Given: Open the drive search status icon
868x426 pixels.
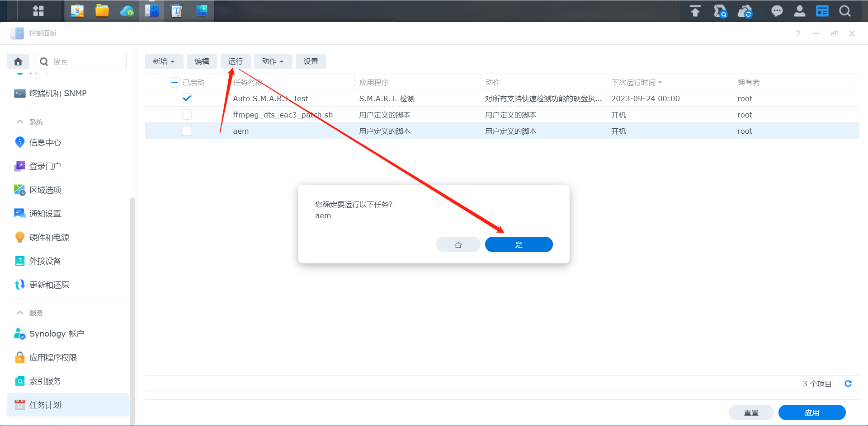Looking at the screenshot, I should (x=720, y=11).
